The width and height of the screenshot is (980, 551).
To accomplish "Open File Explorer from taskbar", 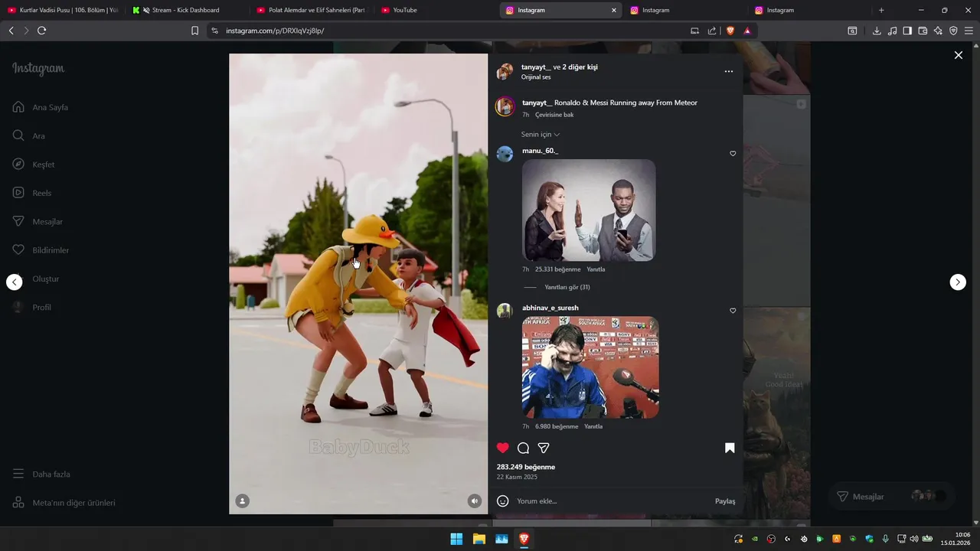I will pyautogui.click(x=479, y=539).
